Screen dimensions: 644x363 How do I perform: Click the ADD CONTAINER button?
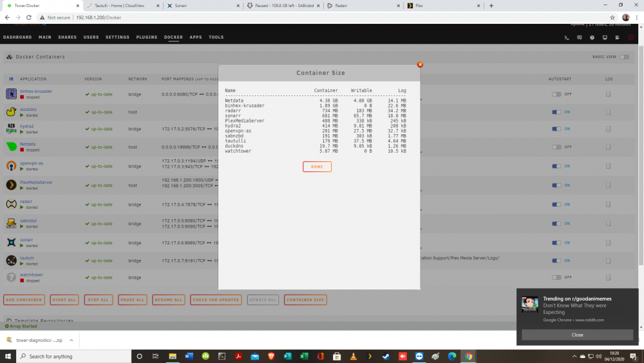[24, 300]
